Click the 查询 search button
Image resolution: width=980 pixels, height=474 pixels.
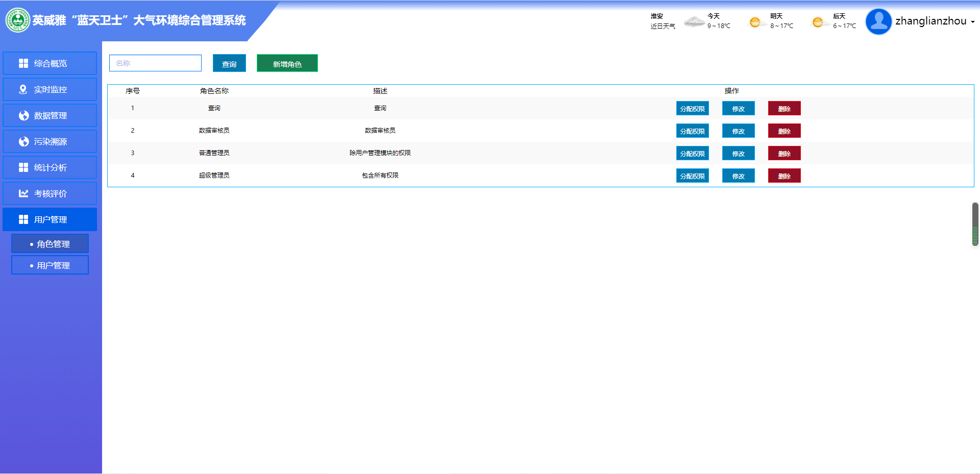pyautogui.click(x=229, y=64)
